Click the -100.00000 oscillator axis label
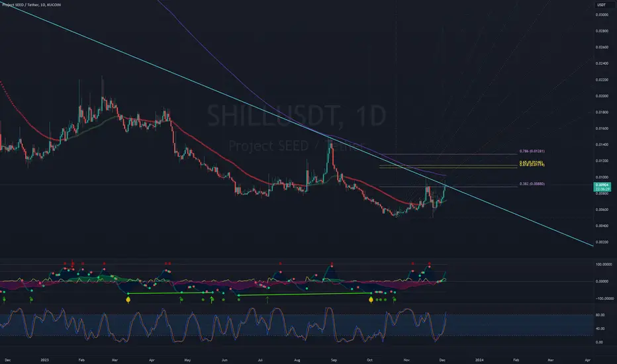 (604, 298)
